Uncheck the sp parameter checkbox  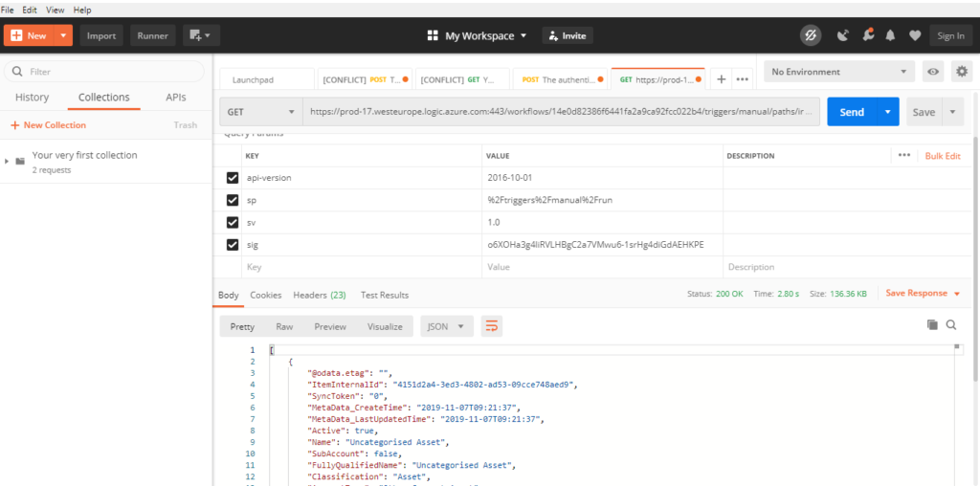[x=233, y=200]
